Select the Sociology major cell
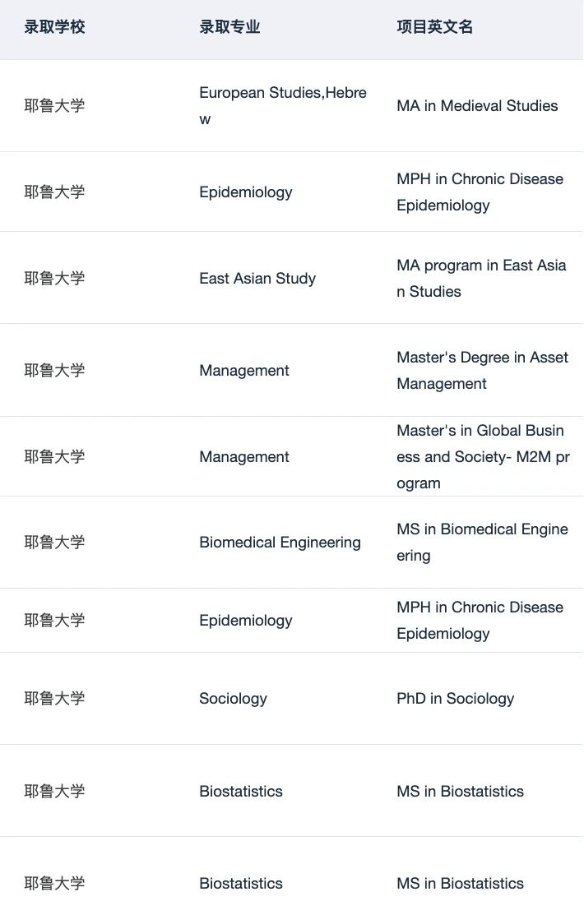 point(233,698)
